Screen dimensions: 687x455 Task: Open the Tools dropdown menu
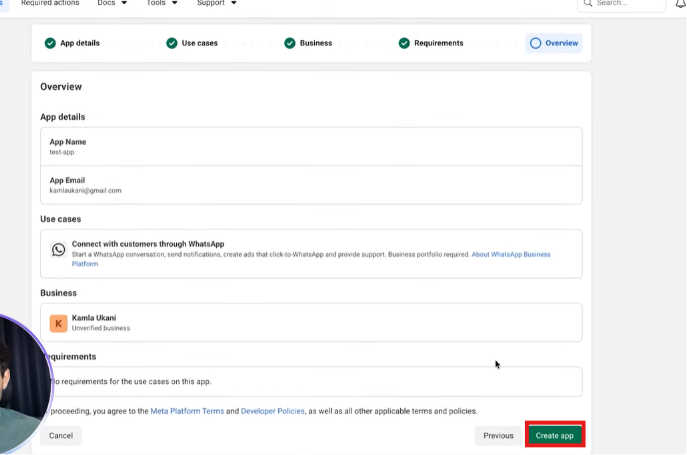(162, 3)
